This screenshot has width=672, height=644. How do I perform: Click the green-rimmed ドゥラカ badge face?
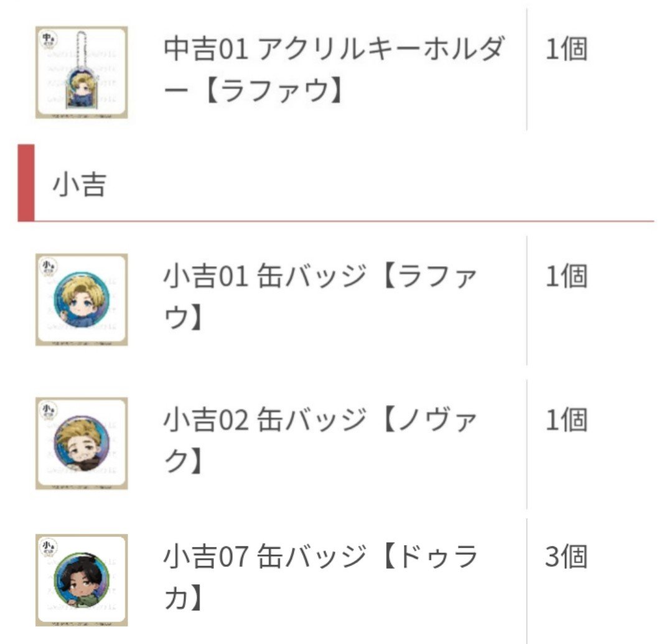coord(82,580)
